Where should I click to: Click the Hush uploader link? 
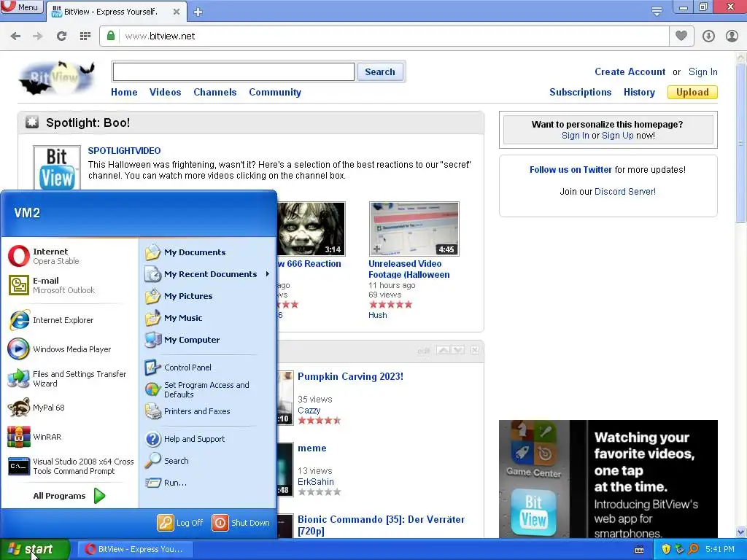(x=377, y=315)
